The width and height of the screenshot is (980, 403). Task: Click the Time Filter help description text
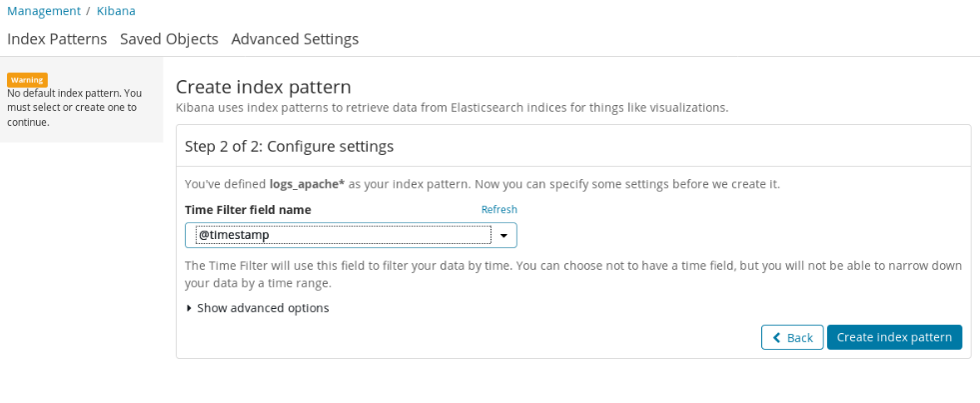click(x=572, y=274)
